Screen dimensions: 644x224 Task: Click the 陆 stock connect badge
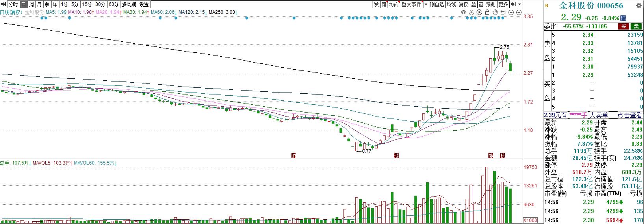pyautogui.click(x=623, y=18)
